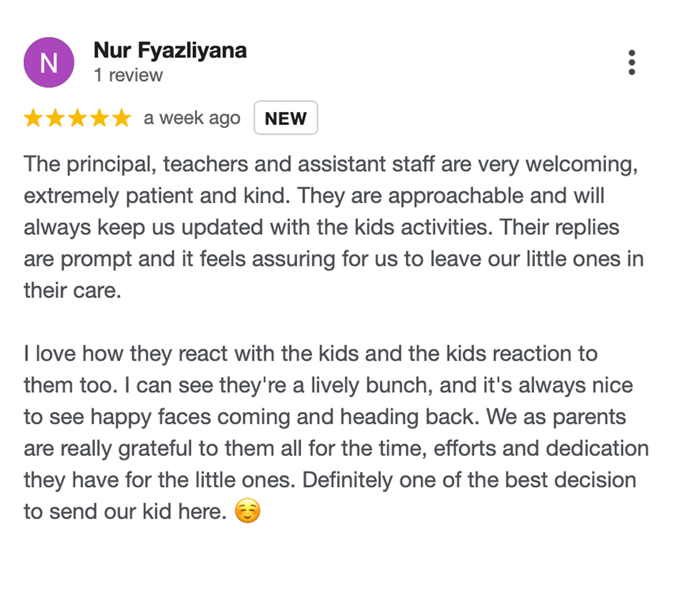
Task: Click the "to send our kid here." text
Action: [125, 512]
